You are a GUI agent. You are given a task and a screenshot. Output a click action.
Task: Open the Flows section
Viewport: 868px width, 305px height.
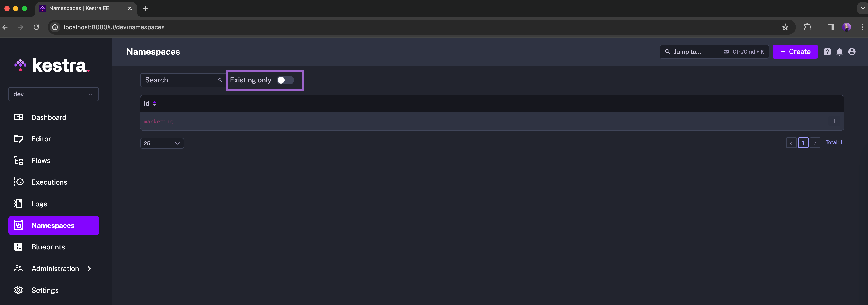click(x=40, y=160)
